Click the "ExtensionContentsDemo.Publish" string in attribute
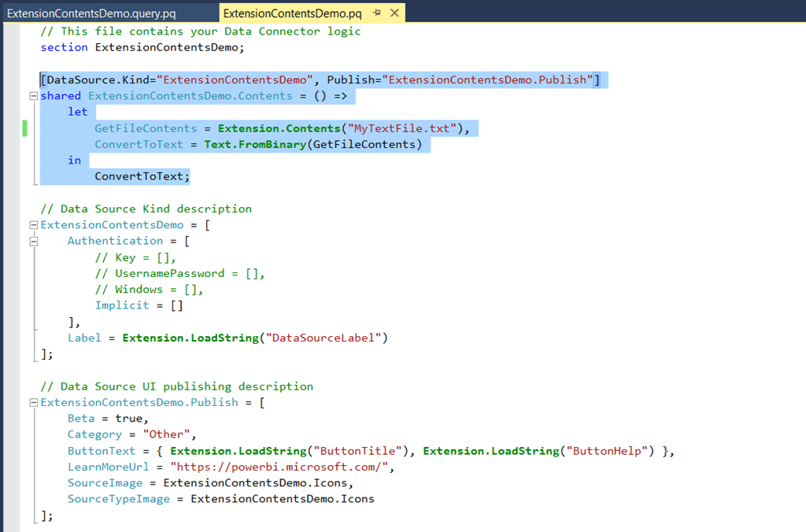The height and width of the screenshot is (532, 806). point(487,79)
